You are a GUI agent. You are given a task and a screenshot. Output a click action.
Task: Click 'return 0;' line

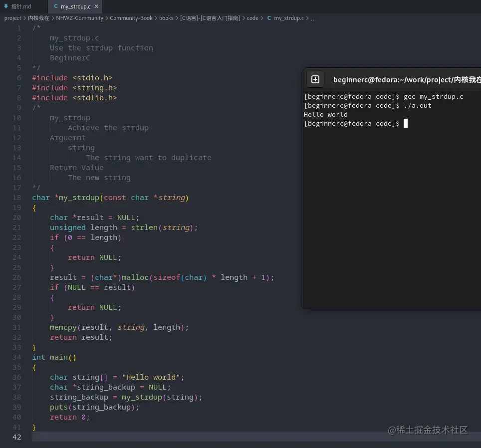[x=70, y=417]
